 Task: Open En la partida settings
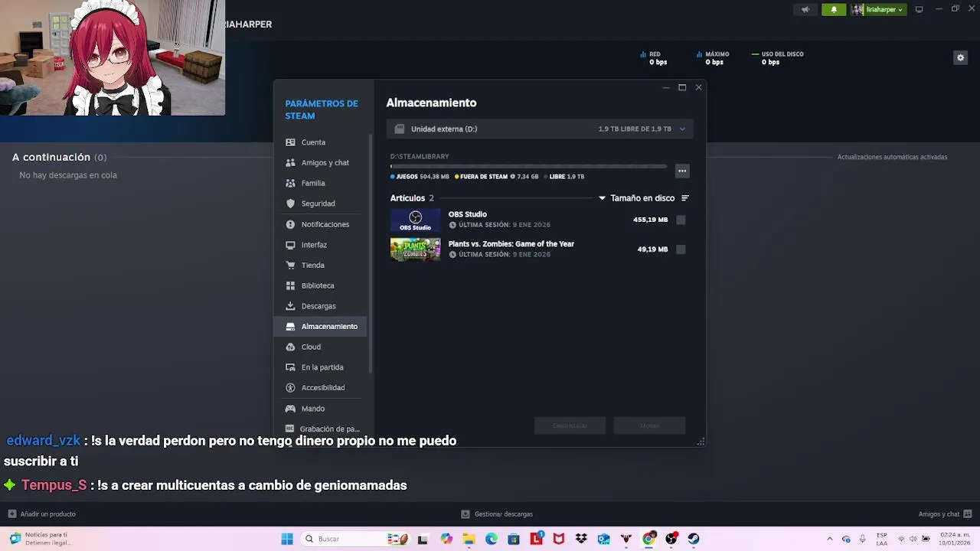pyautogui.click(x=322, y=367)
